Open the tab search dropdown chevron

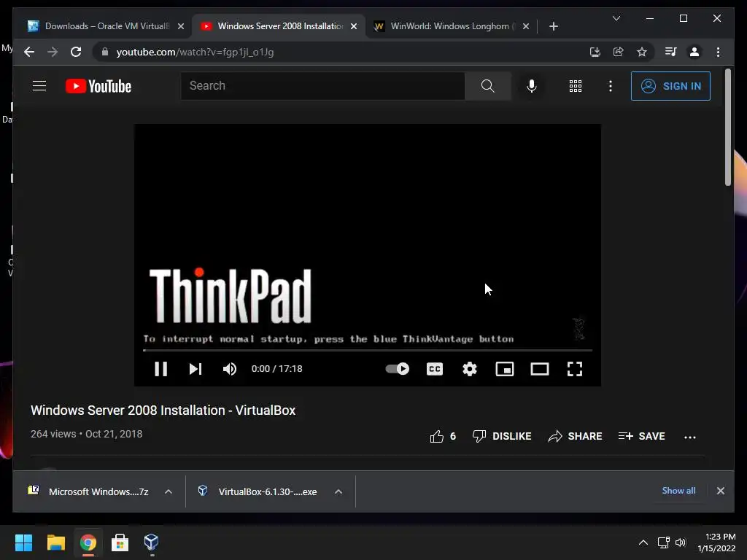click(616, 18)
